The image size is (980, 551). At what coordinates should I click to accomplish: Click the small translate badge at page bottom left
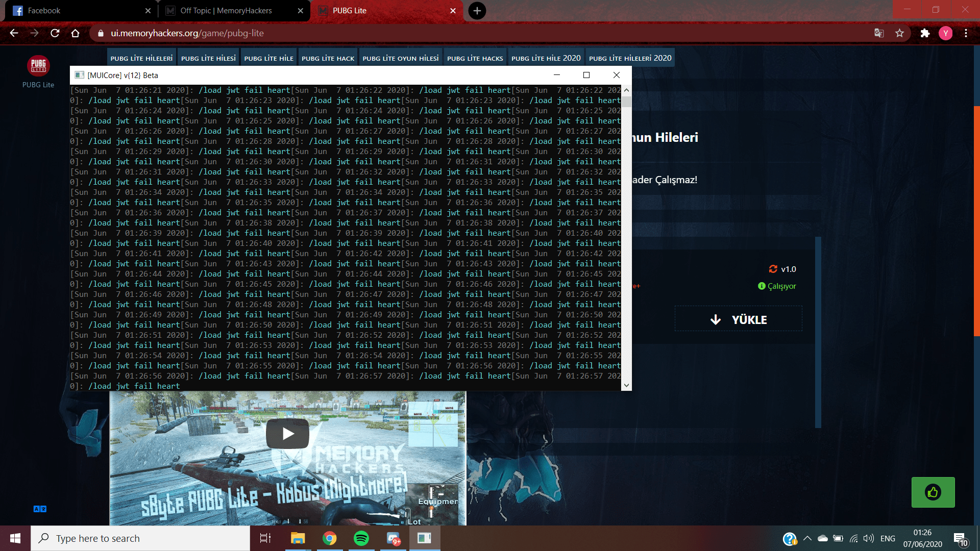(40, 509)
